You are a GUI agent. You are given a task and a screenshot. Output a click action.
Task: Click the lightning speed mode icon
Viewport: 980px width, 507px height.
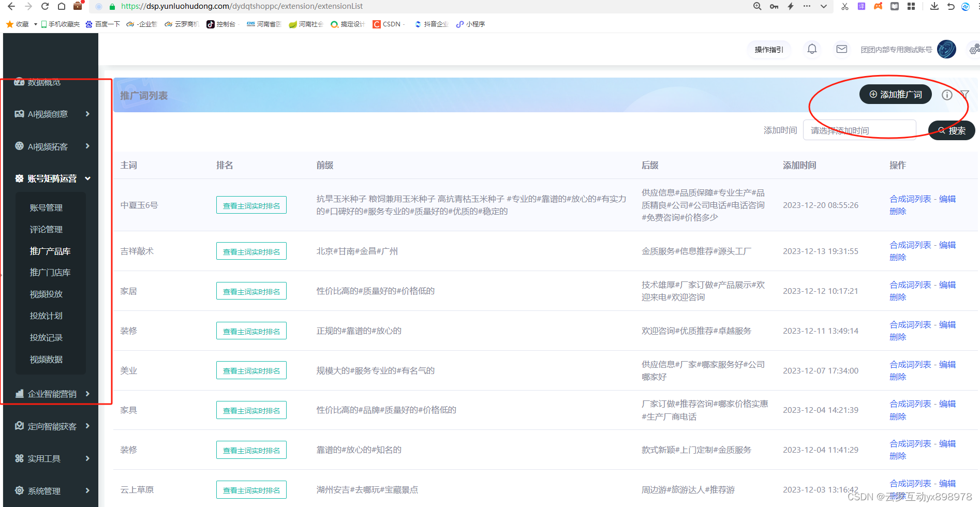[791, 6]
